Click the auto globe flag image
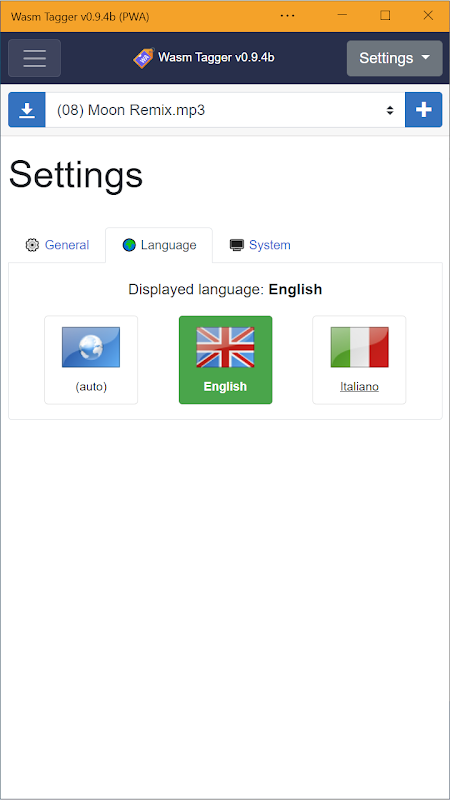 [x=91, y=347]
